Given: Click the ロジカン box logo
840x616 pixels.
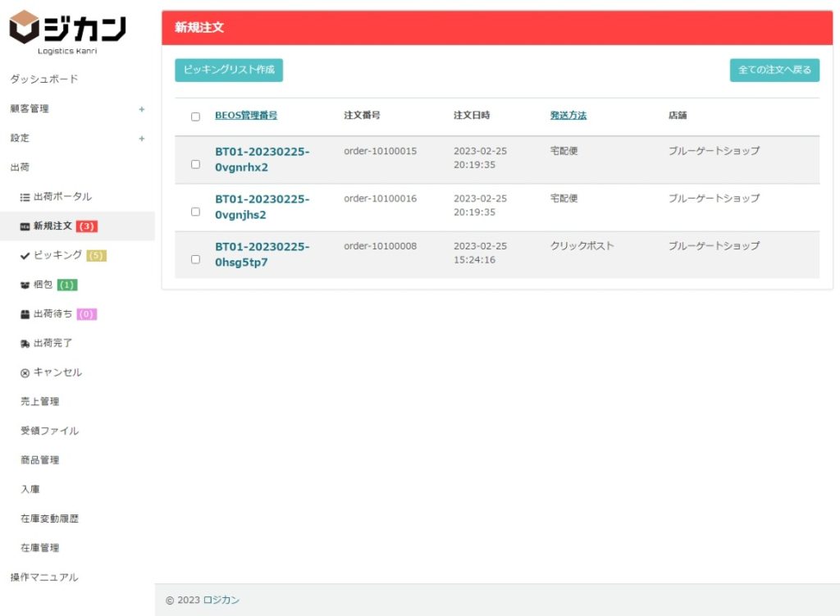Looking at the screenshot, I should (x=24, y=28).
